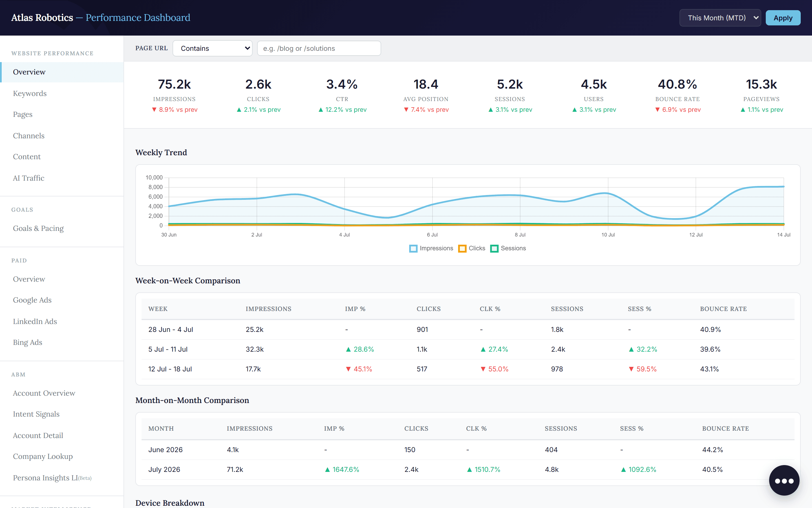Open Bing Ads page
The height and width of the screenshot is (508, 812).
[x=62, y=342]
